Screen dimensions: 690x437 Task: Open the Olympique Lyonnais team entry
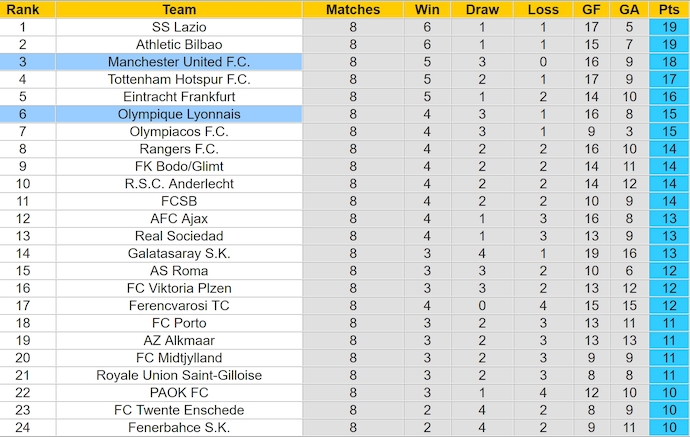pos(179,114)
